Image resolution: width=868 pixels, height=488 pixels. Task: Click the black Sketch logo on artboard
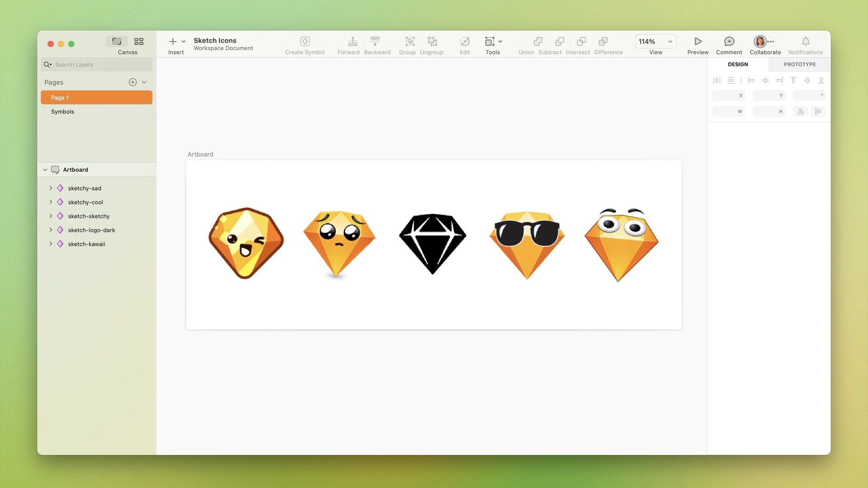click(x=433, y=244)
